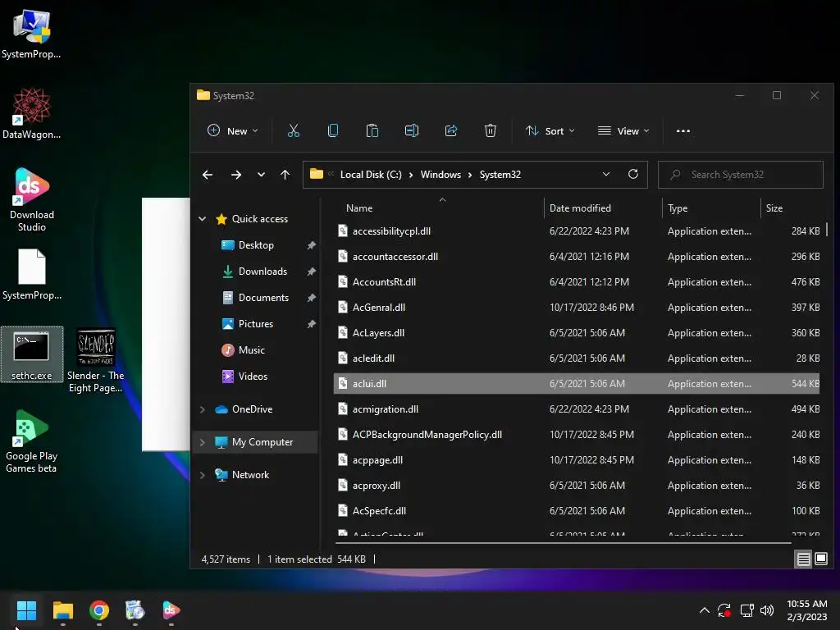Viewport: 840px width, 630px height.
Task: Select AcSpecfc.dll file
Action: click(577, 511)
